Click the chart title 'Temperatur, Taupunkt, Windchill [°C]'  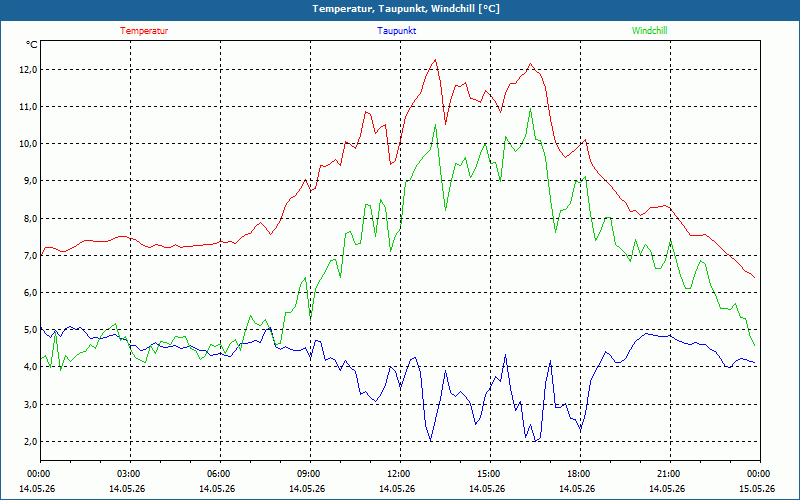pyautogui.click(x=406, y=9)
